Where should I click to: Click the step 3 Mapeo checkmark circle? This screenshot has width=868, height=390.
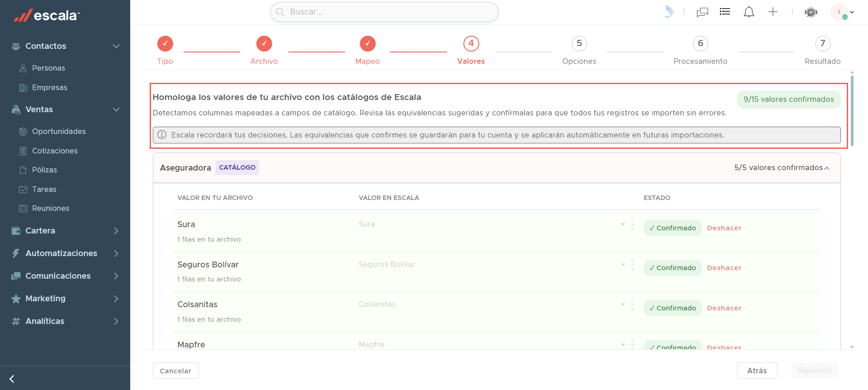[x=368, y=43]
